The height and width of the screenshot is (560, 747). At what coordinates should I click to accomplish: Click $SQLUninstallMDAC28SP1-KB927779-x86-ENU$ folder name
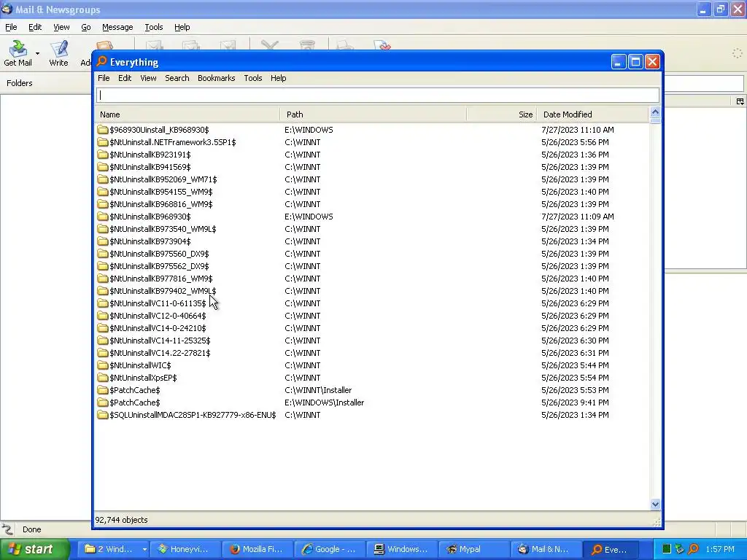coord(193,415)
